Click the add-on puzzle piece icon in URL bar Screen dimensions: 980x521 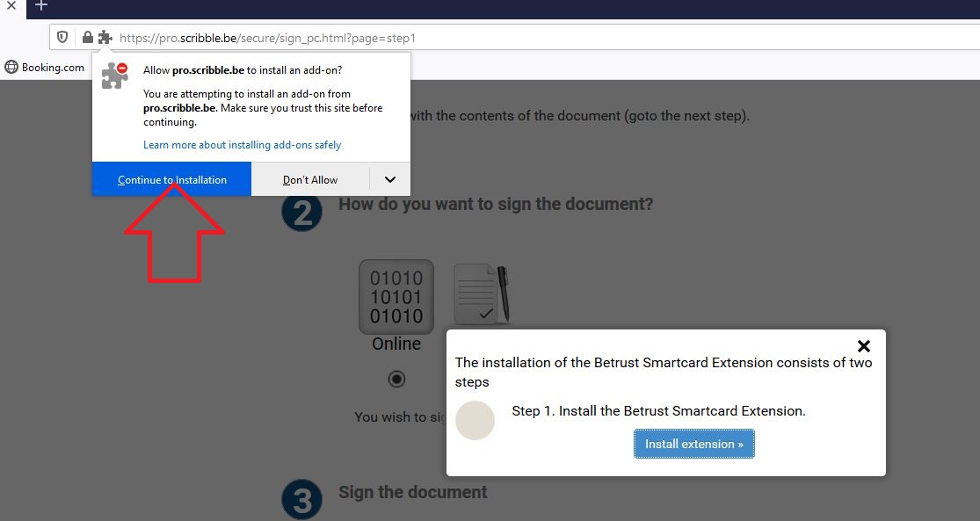coord(105,38)
